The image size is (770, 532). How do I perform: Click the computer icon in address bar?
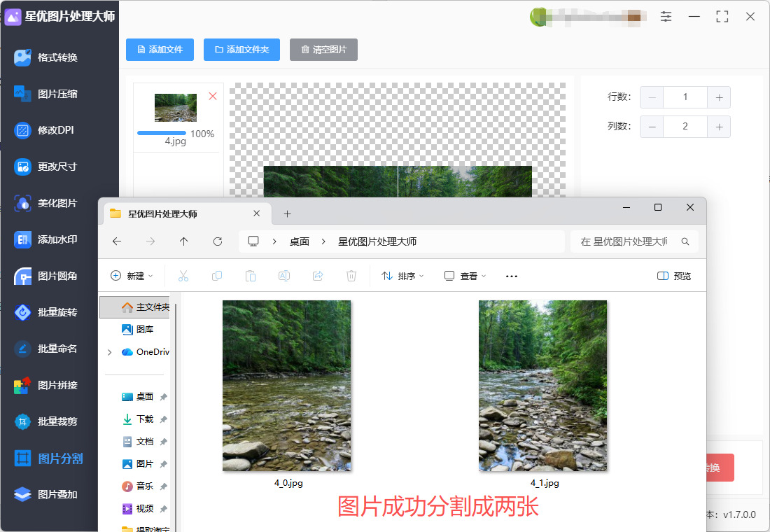(253, 241)
